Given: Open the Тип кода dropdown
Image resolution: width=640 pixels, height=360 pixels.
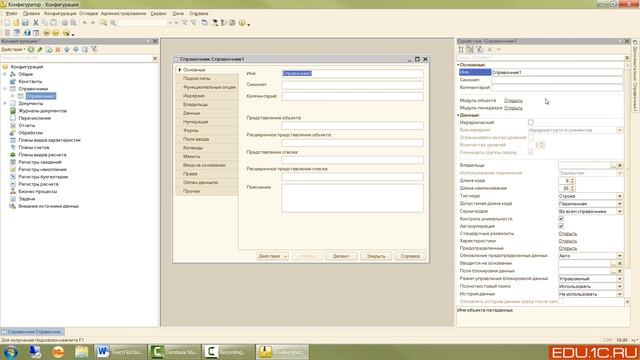Looking at the screenshot, I should coord(620,196).
